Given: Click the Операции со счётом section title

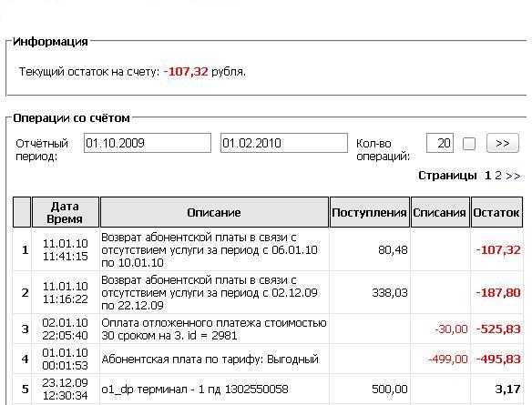Looking at the screenshot, I should [72, 118].
